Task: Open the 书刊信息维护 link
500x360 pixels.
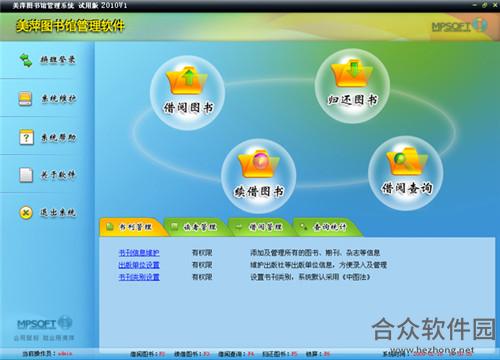Action: pos(139,253)
